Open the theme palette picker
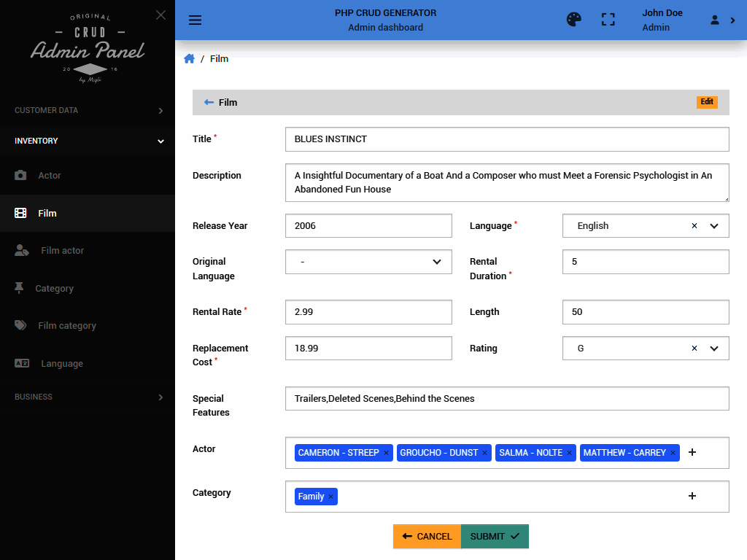Screen dimensions: 747x560 [573, 20]
